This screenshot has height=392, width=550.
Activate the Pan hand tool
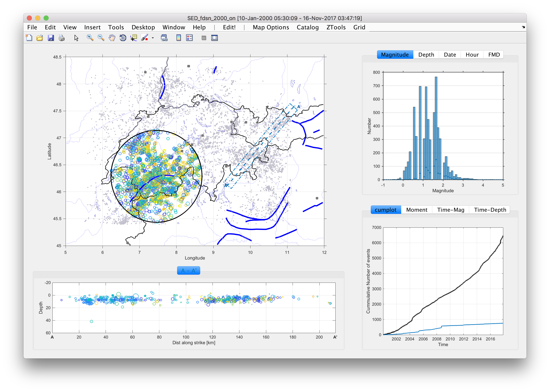112,38
